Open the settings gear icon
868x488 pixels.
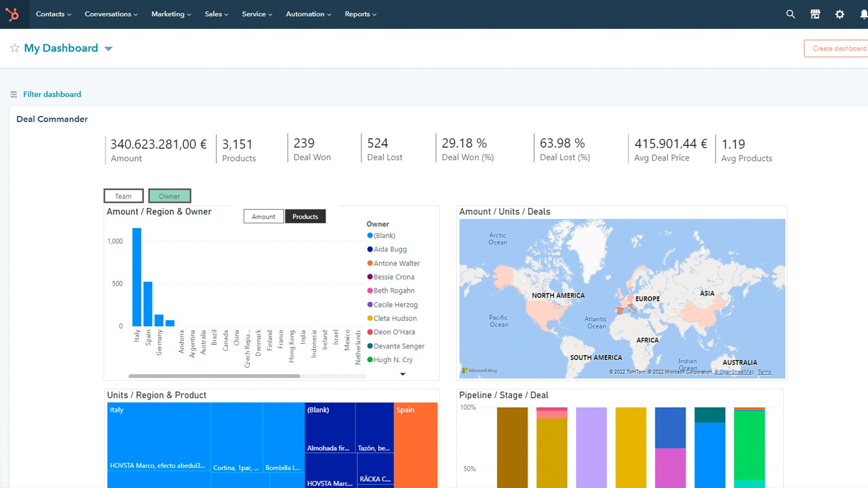(840, 14)
